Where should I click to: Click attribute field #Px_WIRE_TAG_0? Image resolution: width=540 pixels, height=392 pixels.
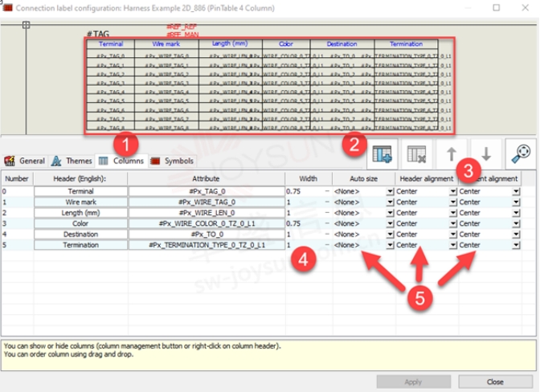[207, 202]
